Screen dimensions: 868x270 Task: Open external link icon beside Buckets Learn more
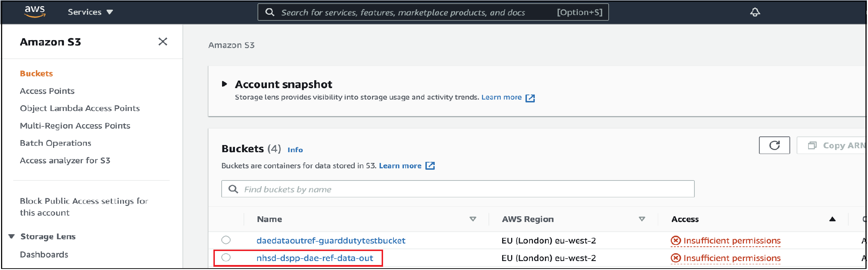point(430,166)
